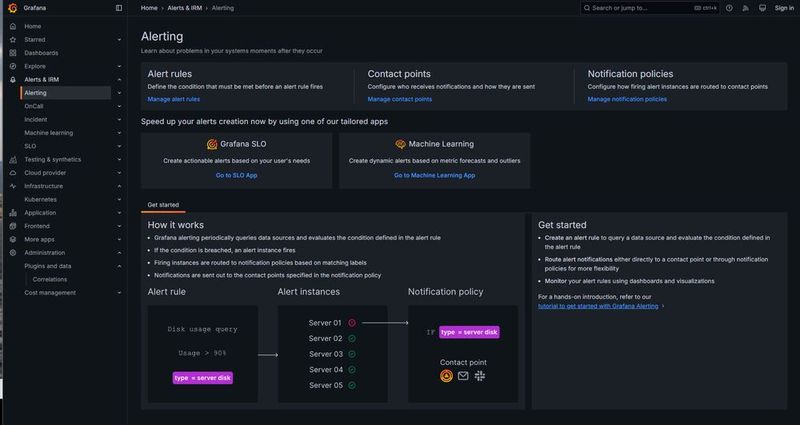Expand the SLO submenu chevron
Viewport: 800px width, 425px height.
(119, 146)
